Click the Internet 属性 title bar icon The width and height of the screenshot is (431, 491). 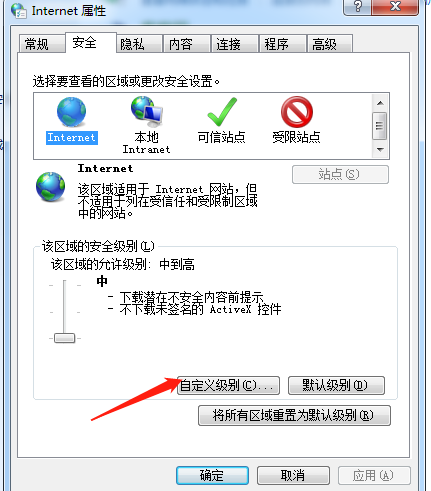tap(19, 11)
